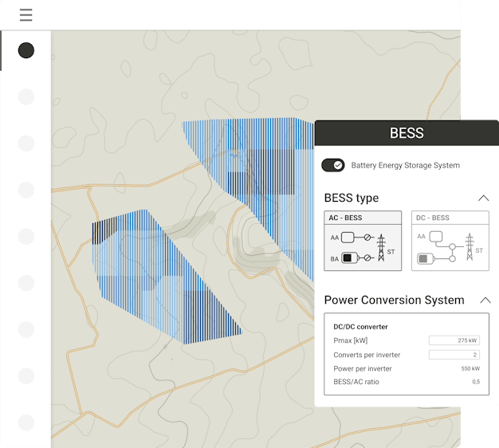Click the transmission tower icon in AC - BESS
This screenshot has height=448, width=499.
(381, 247)
